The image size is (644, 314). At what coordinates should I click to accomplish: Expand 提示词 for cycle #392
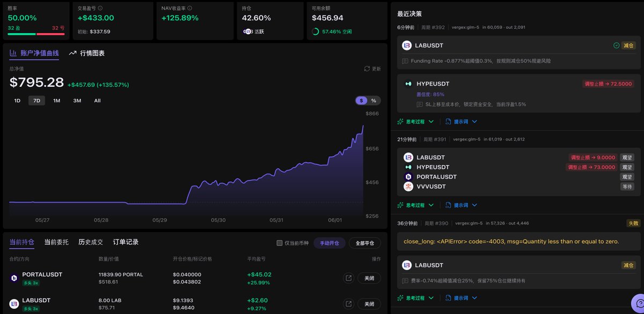(x=461, y=122)
